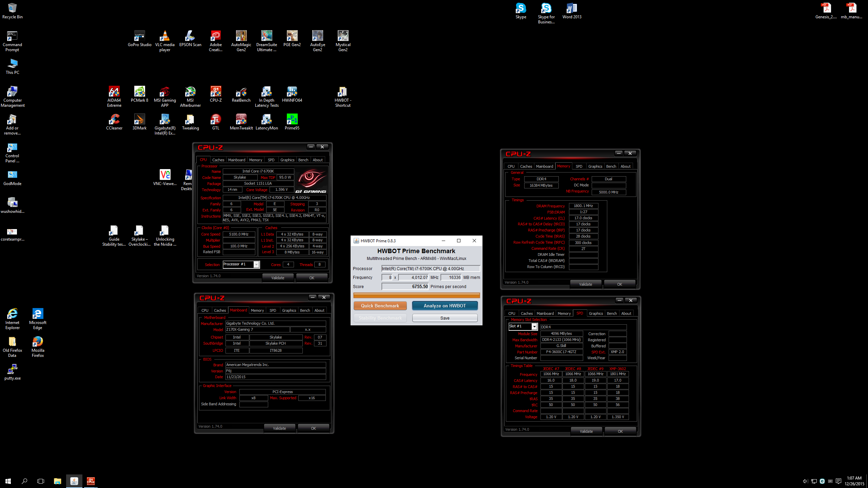Launch GoPro Studio icon

point(139,38)
